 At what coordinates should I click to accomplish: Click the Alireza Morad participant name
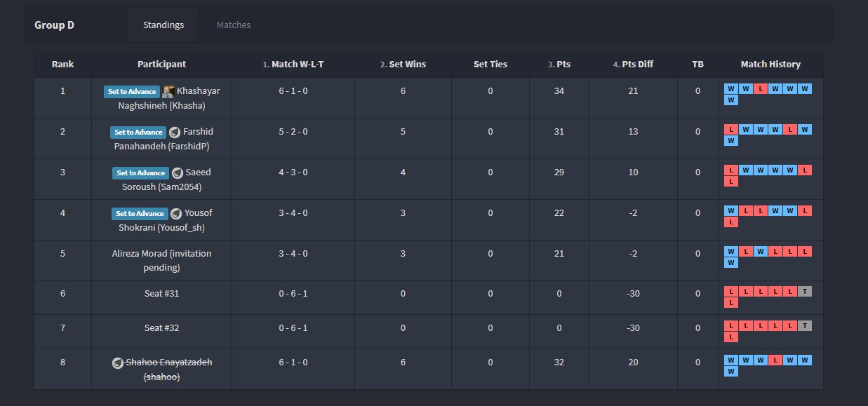tap(161, 260)
